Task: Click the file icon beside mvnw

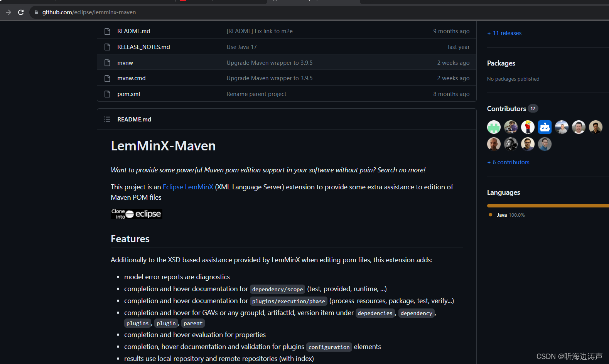Action: point(107,63)
